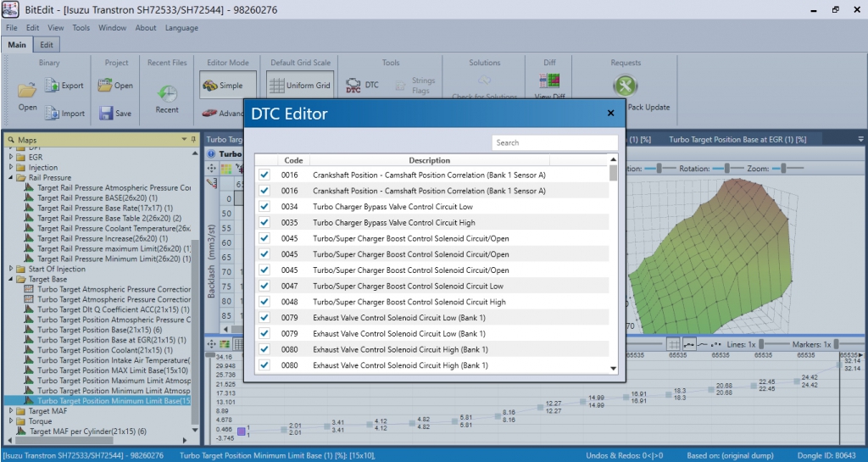The image size is (868, 462).
Task: Click the DTC list vertical scrollbar thumb
Action: coord(613,173)
